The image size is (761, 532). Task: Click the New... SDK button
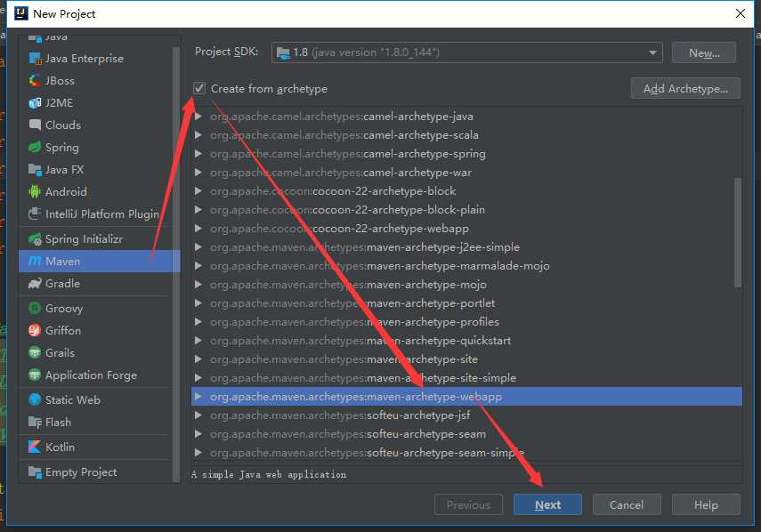(704, 52)
